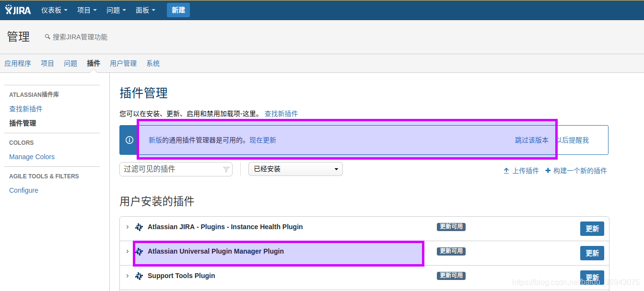Click the plus icon beside 构建一个新的插件
644x291 pixels.
coord(548,171)
